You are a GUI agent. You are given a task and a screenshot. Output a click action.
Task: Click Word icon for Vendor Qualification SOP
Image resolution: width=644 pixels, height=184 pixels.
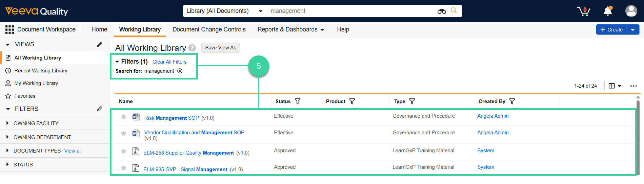[x=136, y=133]
